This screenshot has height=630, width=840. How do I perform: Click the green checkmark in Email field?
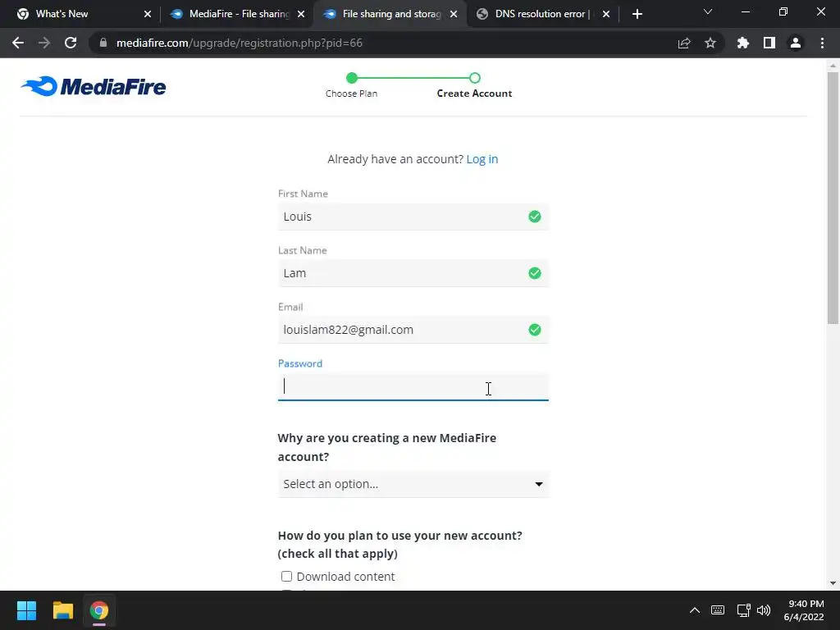point(535,330)
